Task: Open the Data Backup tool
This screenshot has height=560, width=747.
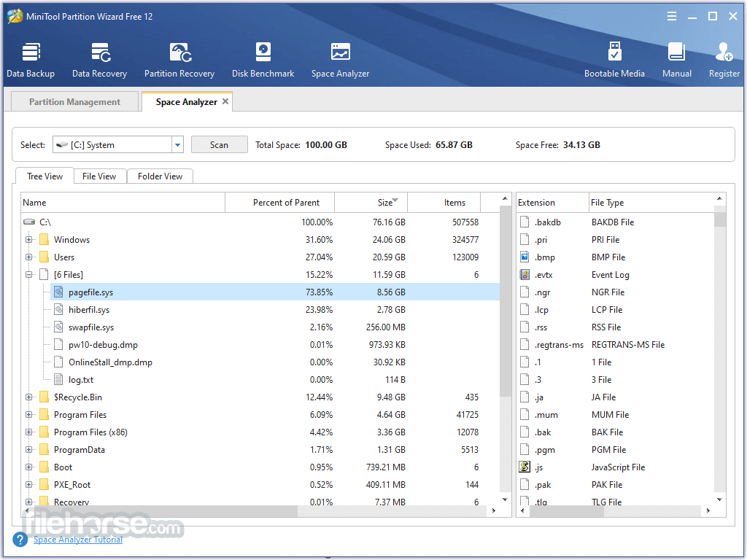Action: point(31,61)
